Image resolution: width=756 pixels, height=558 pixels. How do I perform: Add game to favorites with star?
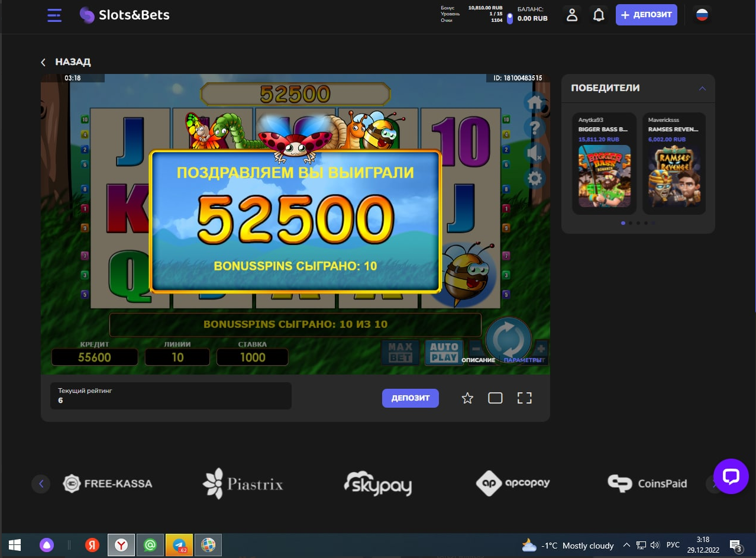tap(467, 398)
